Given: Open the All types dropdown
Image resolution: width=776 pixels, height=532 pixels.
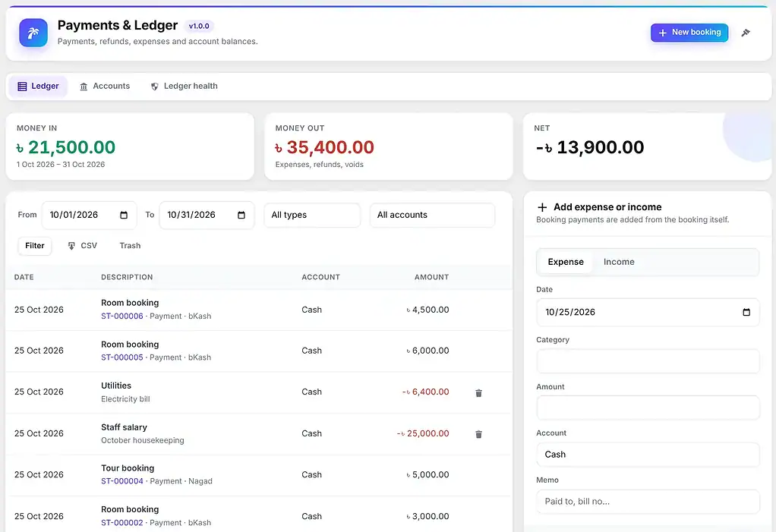Looking at the screenshot, I should [312, 215].
